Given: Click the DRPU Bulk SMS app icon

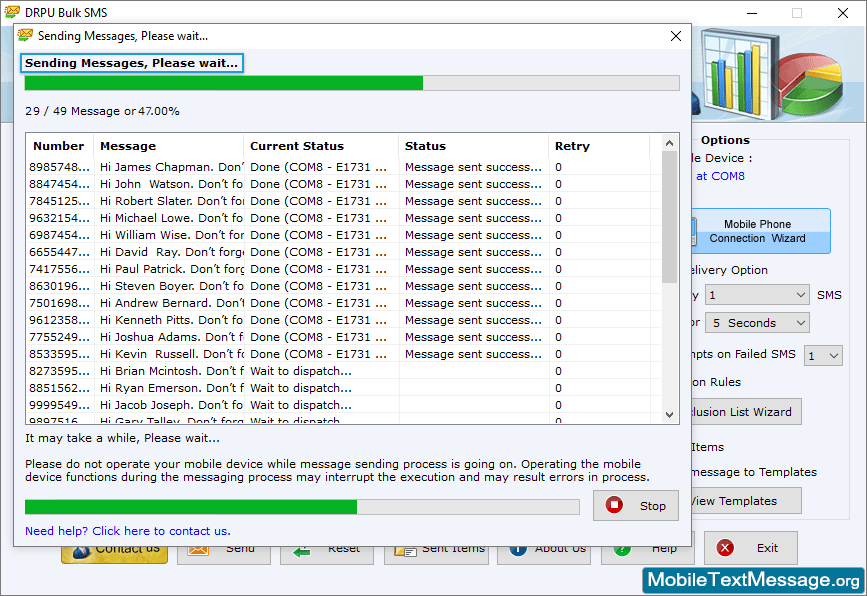Looking at the screenshot, I should 12,12.
